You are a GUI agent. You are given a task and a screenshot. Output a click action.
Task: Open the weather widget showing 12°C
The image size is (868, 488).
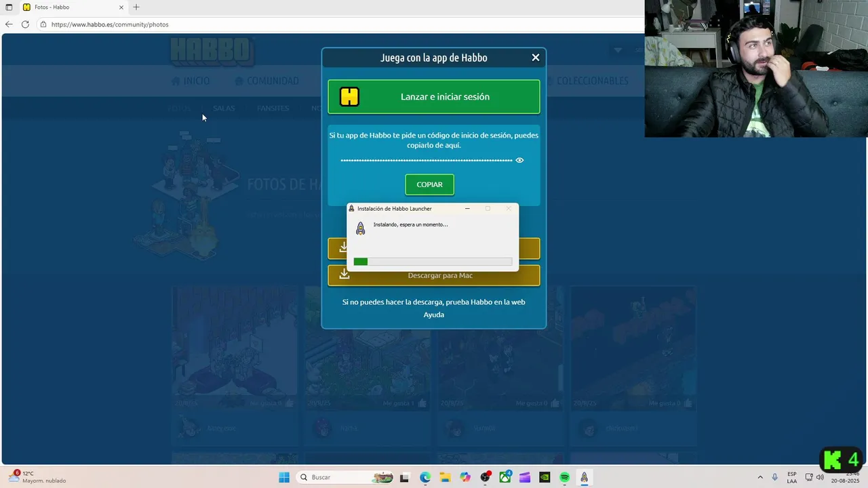[x=37, y=477]
